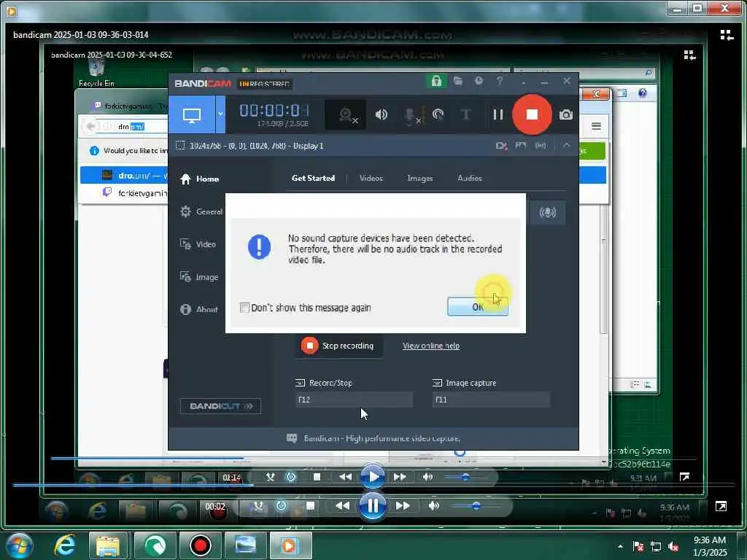
Task: Select the screen recording mode monitor icon
Action: [192, 114]
